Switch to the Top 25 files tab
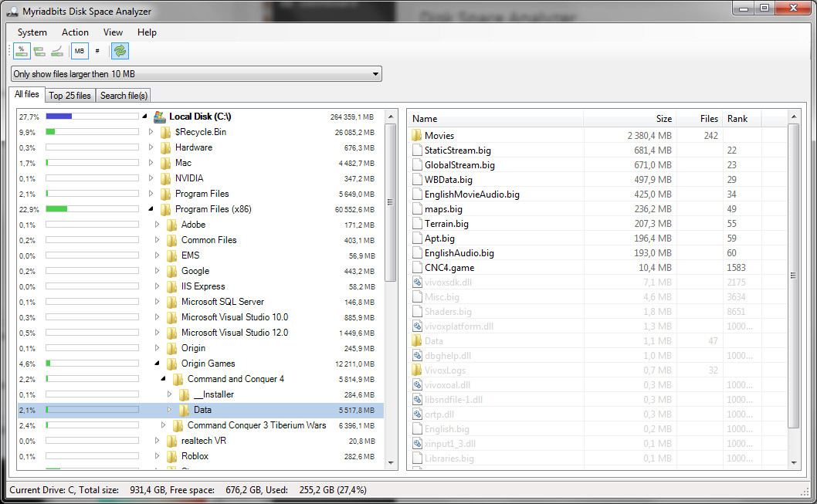This screenshot has width=817, height=504. 69,95
